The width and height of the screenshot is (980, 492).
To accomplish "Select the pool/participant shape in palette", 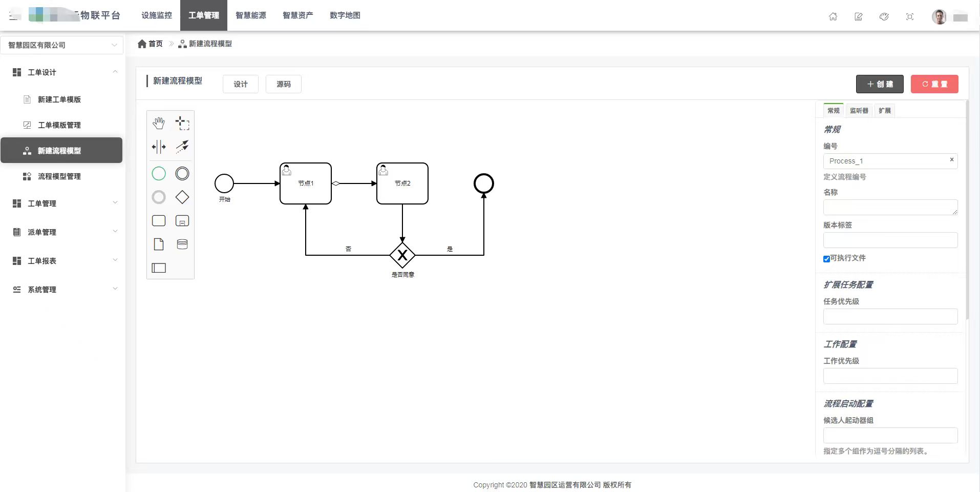I will click(159, 268).
